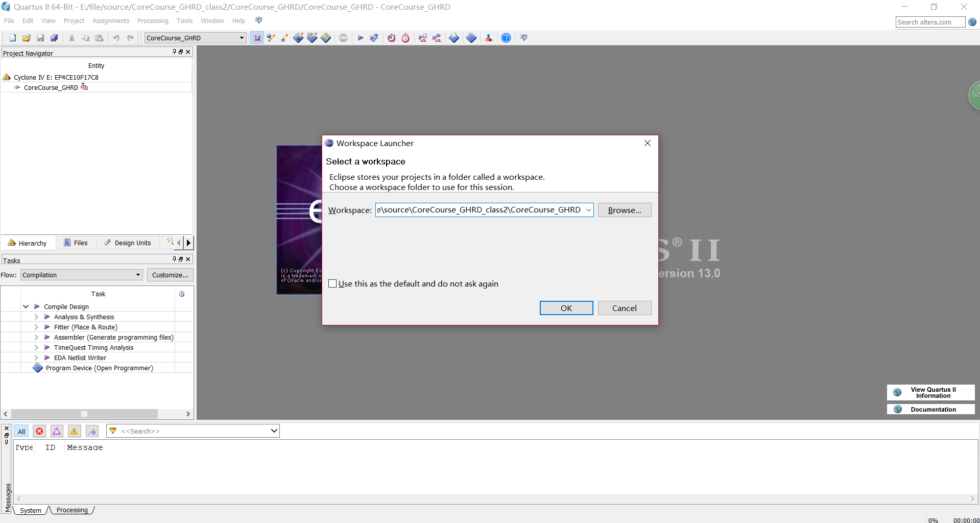Viewport: 980px width, 523px height.
Task: Expand the Assembler task row
Action: (x=36, y=337)
